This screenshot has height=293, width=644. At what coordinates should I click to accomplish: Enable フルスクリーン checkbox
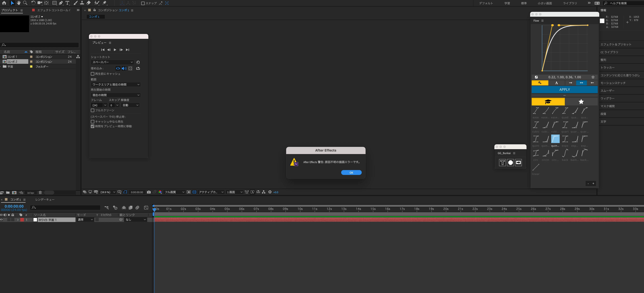[x=93, y=110]
